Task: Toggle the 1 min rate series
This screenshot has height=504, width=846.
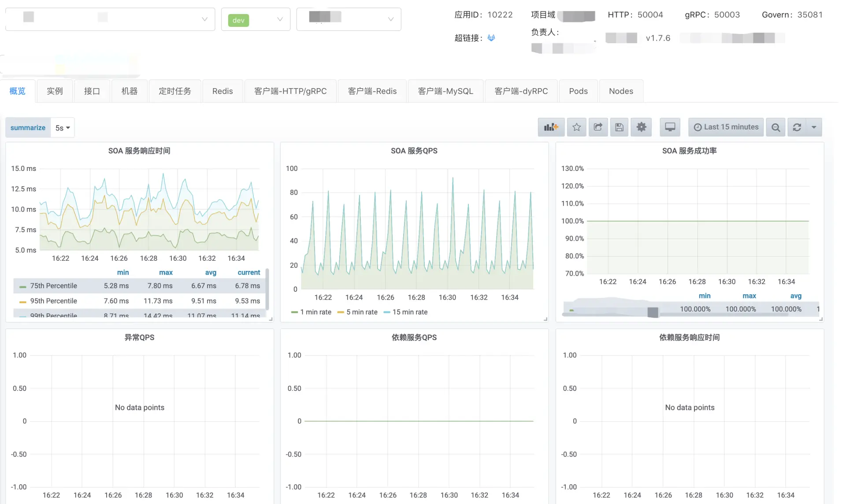Action: 315,312
